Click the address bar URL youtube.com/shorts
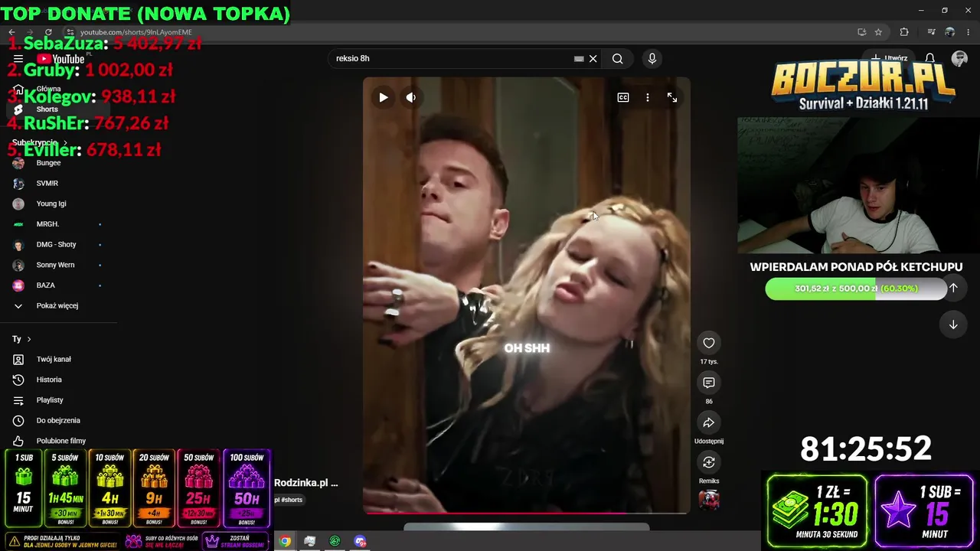Viewport: 980px width, 551px height. click(136, 32)
